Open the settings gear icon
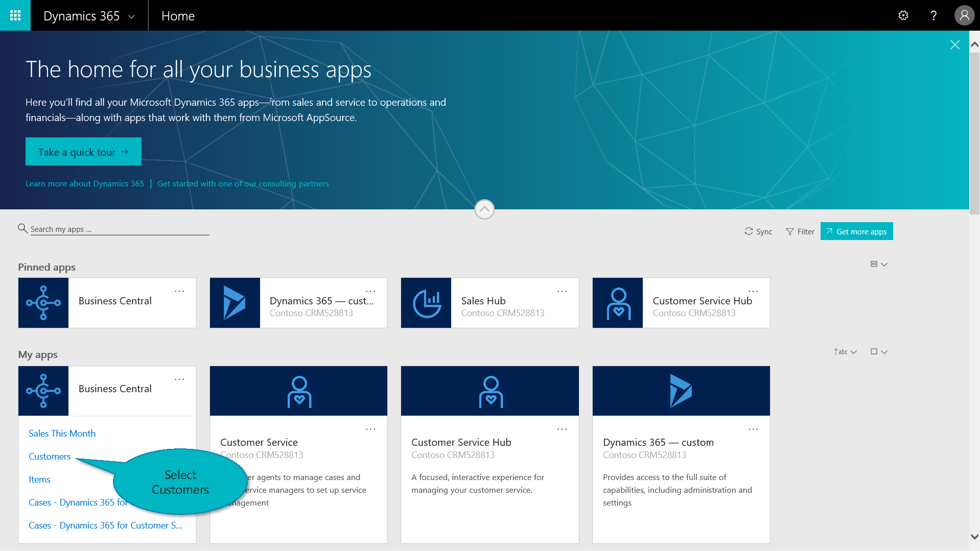The height and width of the screenshot is (551, 980). coord(903,15)
